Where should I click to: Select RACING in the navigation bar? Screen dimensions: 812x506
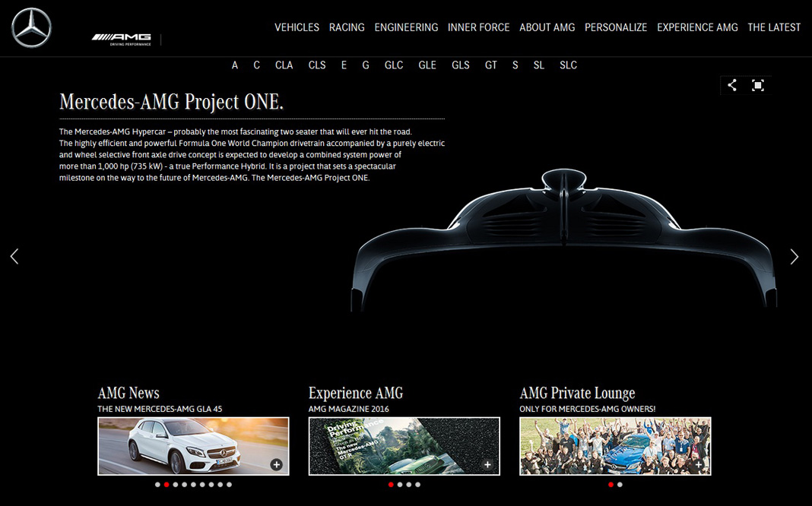347,27
